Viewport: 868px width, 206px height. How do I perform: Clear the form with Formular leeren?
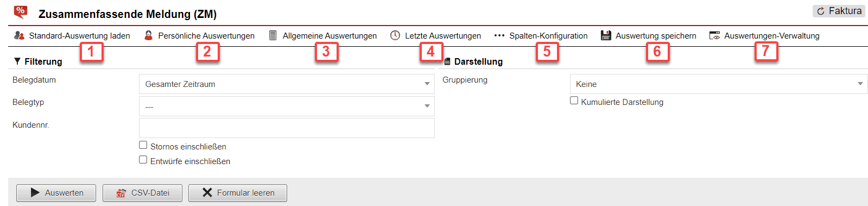[x=238, y=193]
